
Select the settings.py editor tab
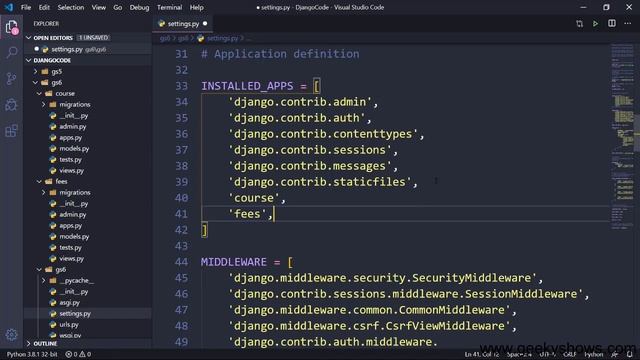pos(183,24)
